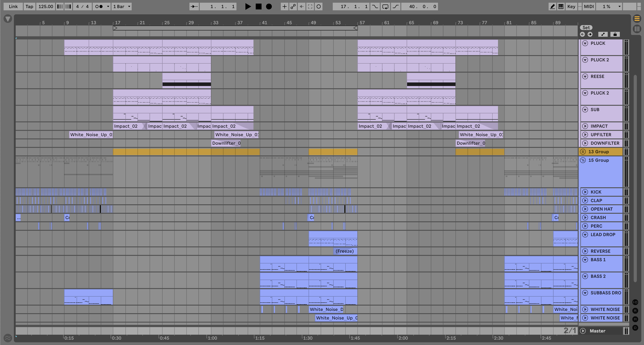The image size is (644, 345).
Task: Open MIDI mapping mode
Action: pyautogui.click(x=588, y=6)
